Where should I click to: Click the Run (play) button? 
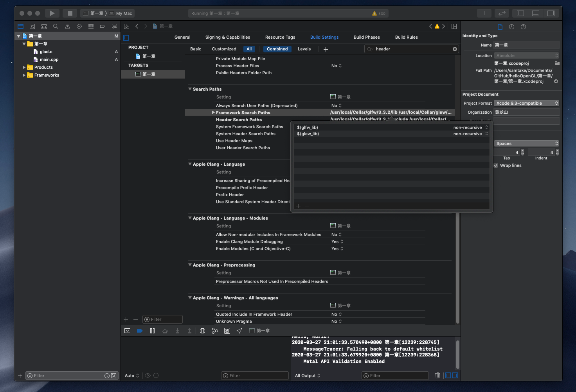pyautogui.click(x=52, y=13)
